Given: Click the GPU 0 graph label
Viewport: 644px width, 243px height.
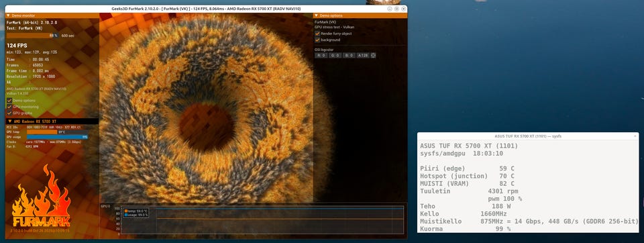Looking at the screenshot, I should coord(105,206).
